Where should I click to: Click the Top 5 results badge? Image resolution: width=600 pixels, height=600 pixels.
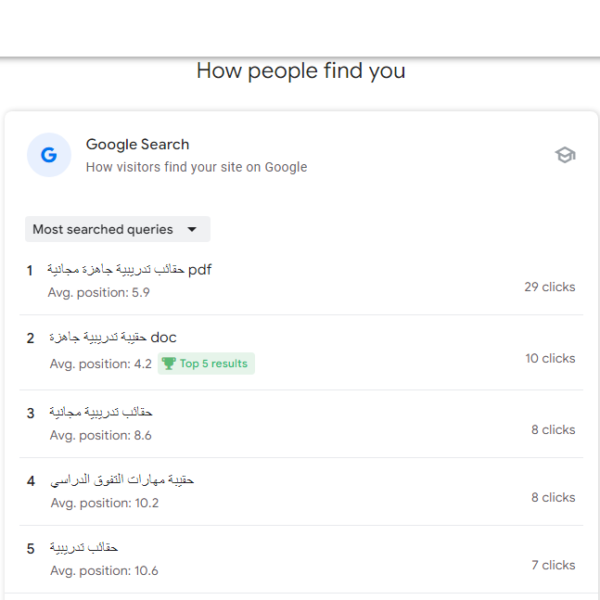(206, 364)
